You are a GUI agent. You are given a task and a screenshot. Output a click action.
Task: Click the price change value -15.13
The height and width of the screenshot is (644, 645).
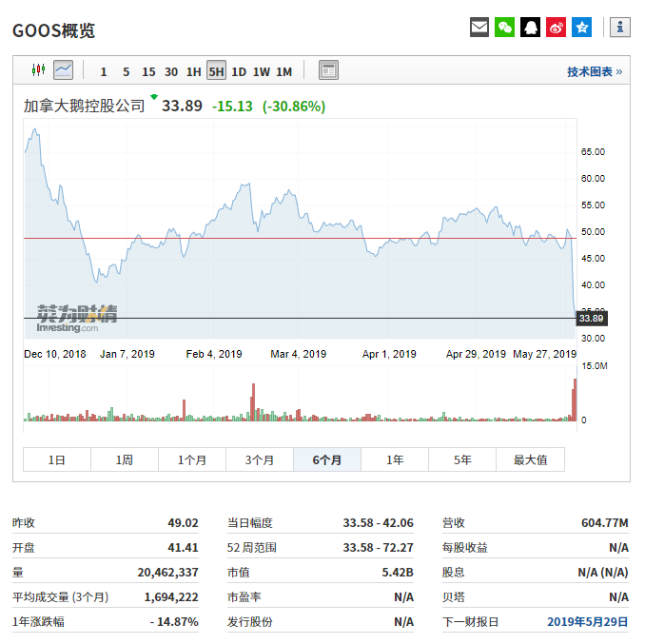coord(232,107)
